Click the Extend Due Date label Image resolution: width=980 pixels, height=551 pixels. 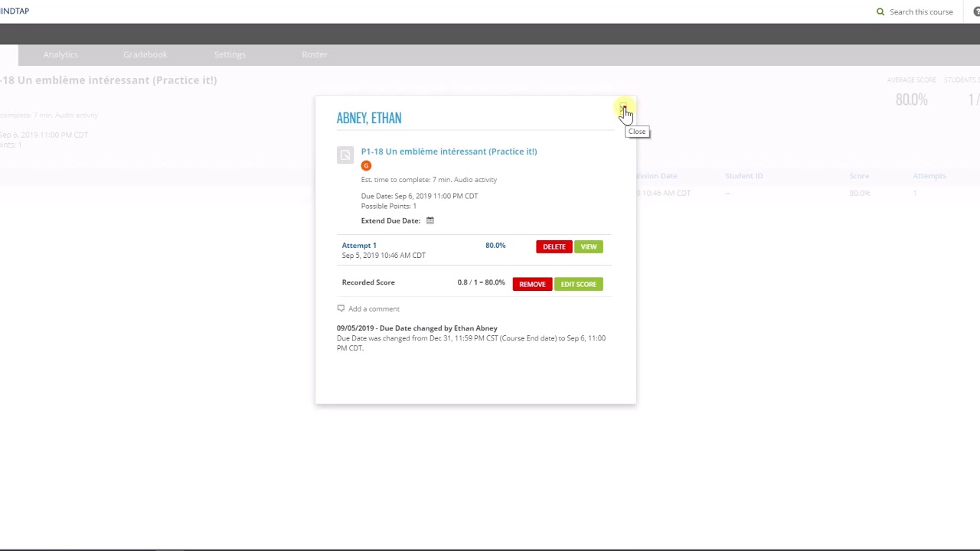[390, 220]
